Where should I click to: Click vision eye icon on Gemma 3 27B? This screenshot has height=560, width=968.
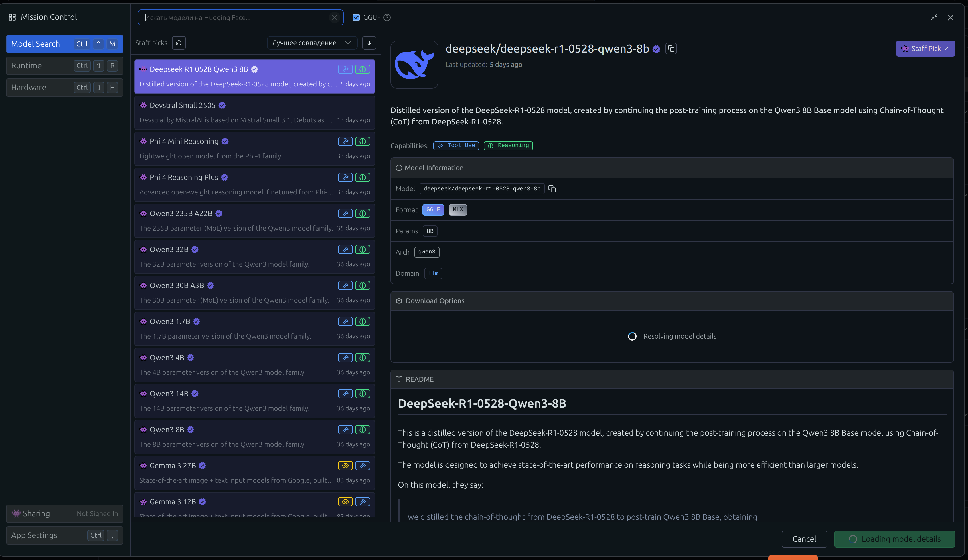[345, 466]
